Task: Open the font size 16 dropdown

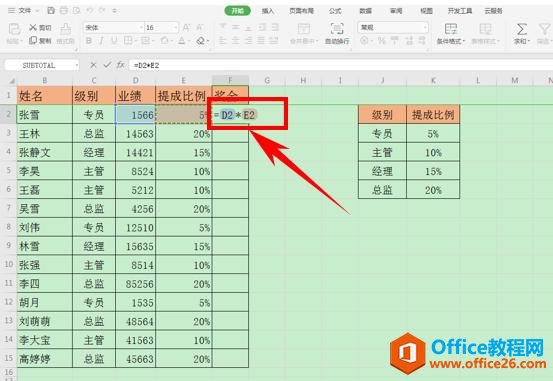Action: click(175, 27)
